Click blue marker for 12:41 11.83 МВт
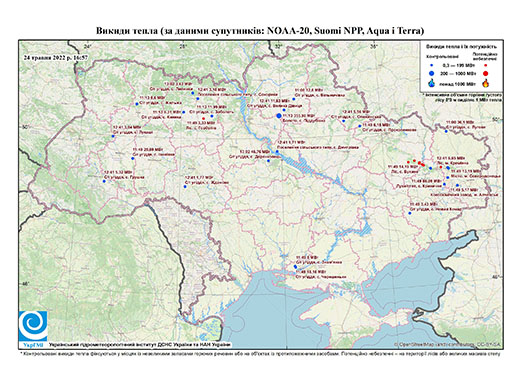The width and height of the screenshot is (520, 368). (284, 110)
